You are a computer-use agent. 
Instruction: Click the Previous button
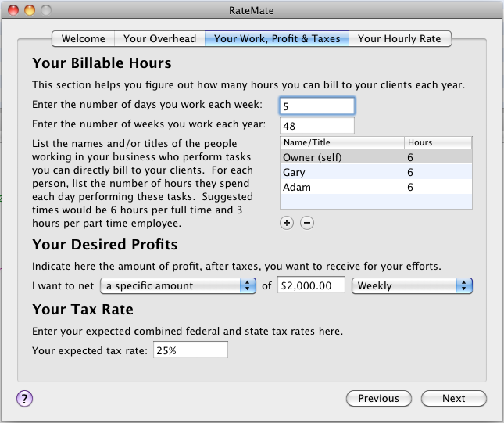click(x=379, y=398)
